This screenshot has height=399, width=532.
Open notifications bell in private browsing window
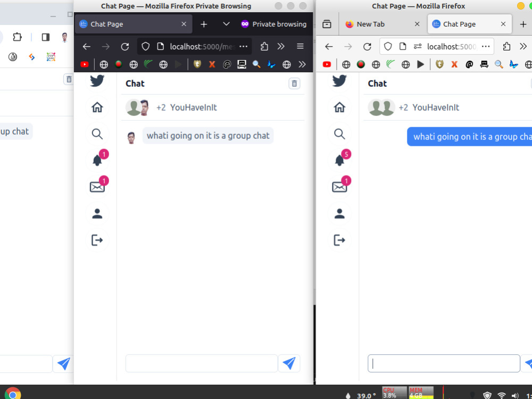coord(97,160)
